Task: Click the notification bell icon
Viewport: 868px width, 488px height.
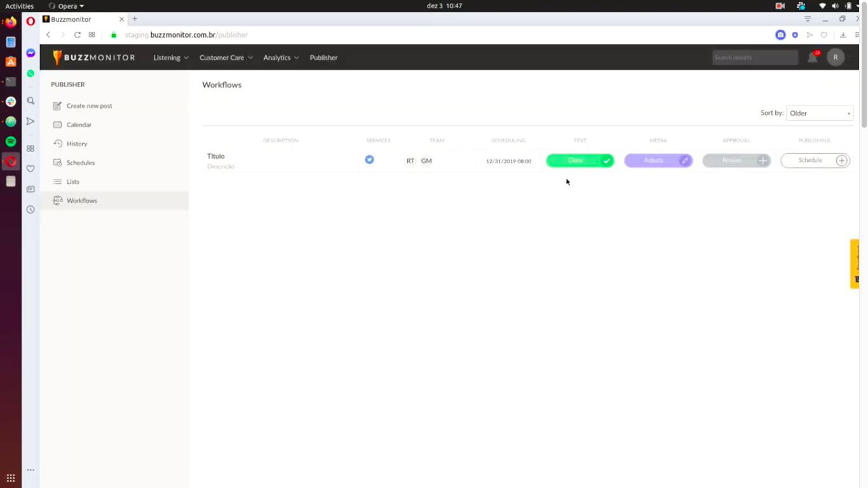Action: click(812, 58)
